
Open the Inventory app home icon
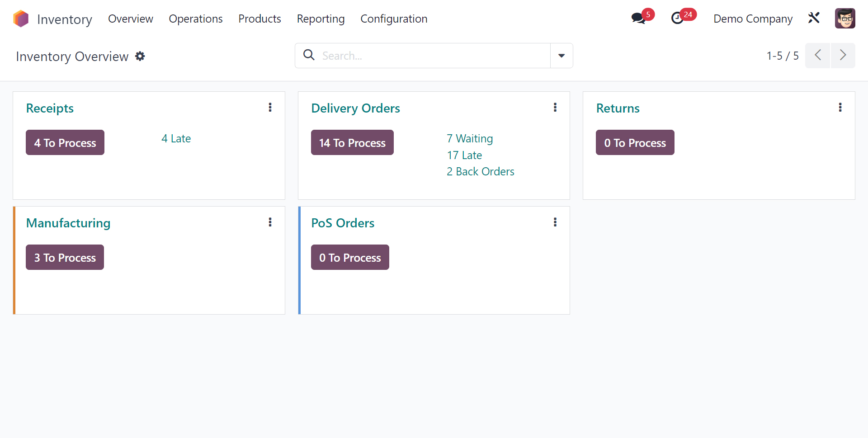(20, 18)
